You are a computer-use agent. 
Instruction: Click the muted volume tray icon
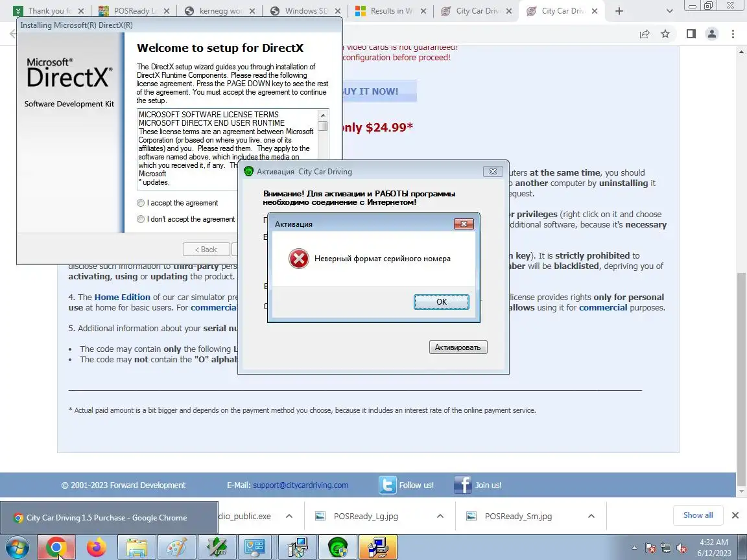682,548
